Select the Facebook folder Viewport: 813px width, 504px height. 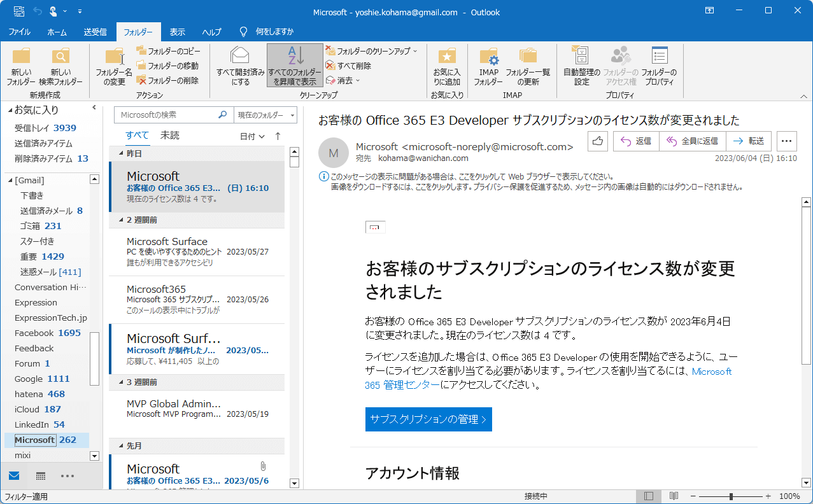(x=46, y=333)
